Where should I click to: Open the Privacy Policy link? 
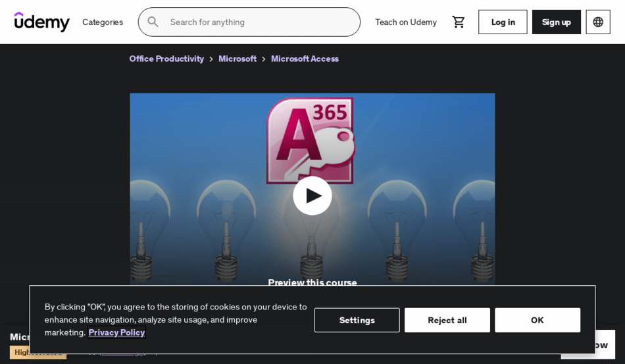pos(117,332)
